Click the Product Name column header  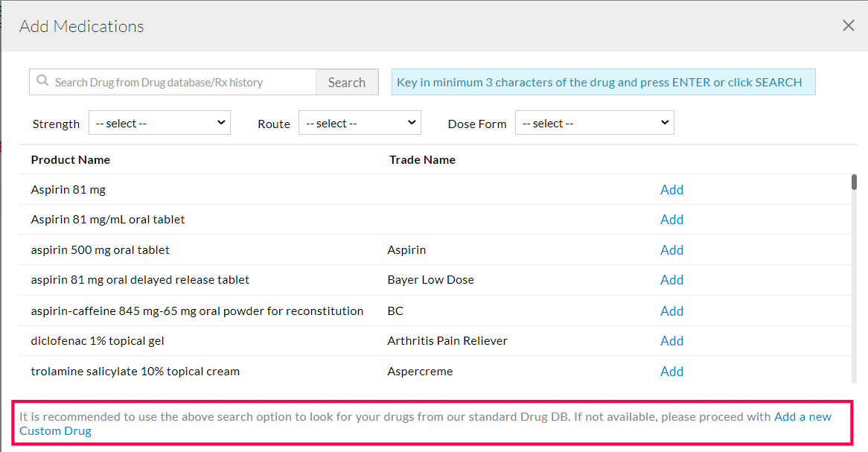[x=71, y=159]
